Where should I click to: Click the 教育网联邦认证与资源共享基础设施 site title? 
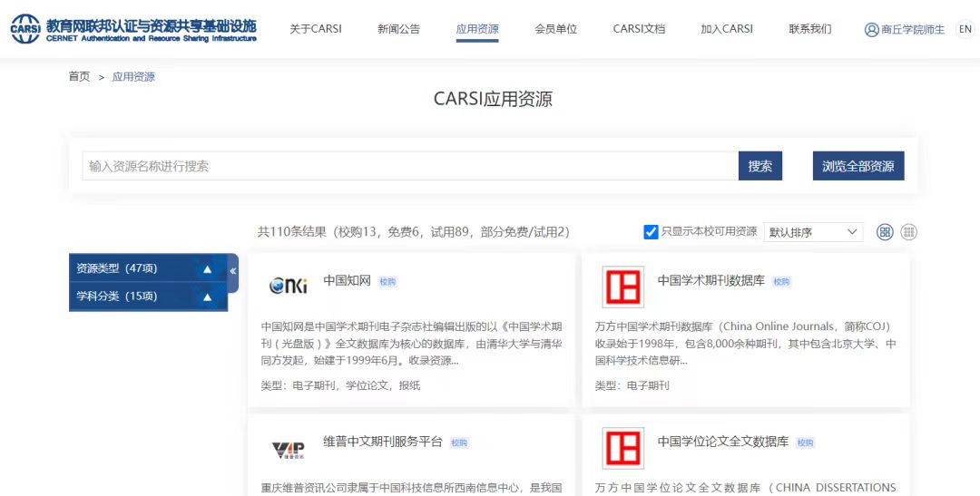pyautogui.click(x=152, y=25)
